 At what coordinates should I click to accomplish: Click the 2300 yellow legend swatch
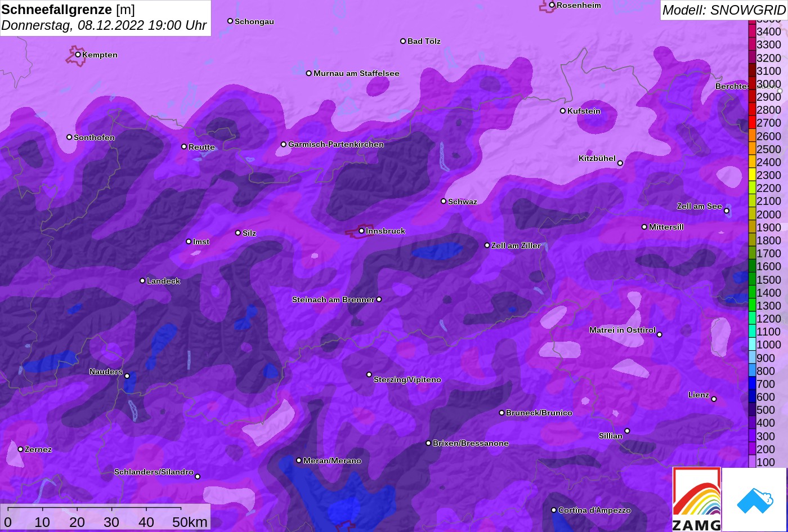[752, 175]
